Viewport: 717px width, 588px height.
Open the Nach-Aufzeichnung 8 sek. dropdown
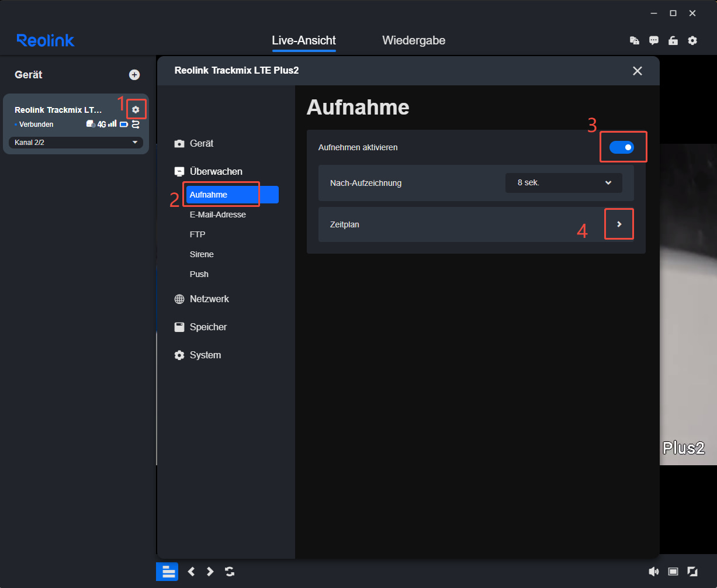563,183
